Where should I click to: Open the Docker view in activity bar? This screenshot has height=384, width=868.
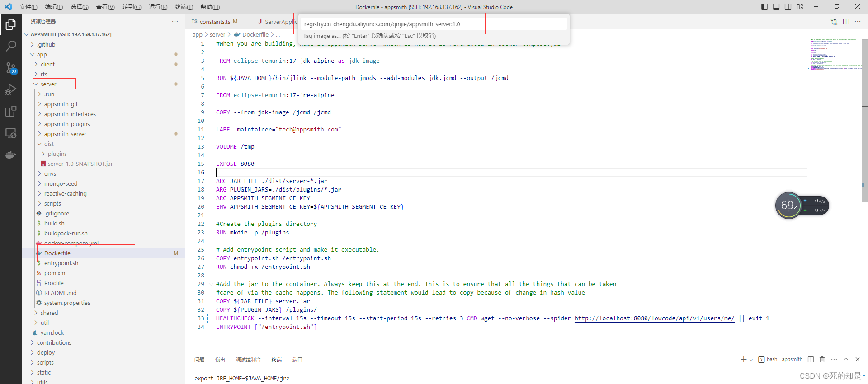click(x=10, y=155)
